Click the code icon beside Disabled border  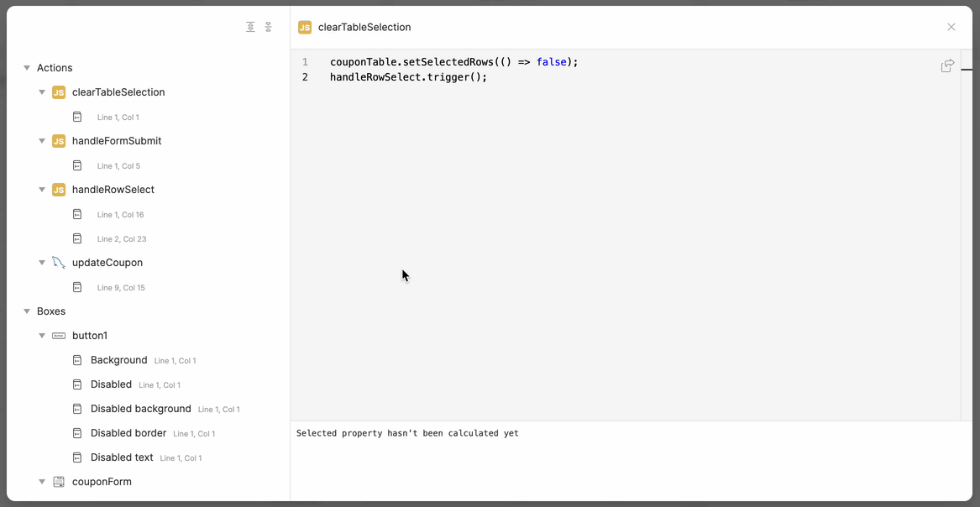click(x=77, y=433)
